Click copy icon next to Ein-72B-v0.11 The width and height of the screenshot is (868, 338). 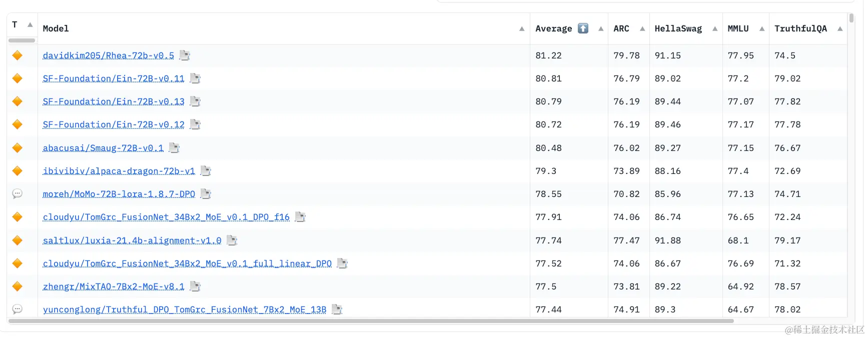pyautogui.click(x=195, y=78)
